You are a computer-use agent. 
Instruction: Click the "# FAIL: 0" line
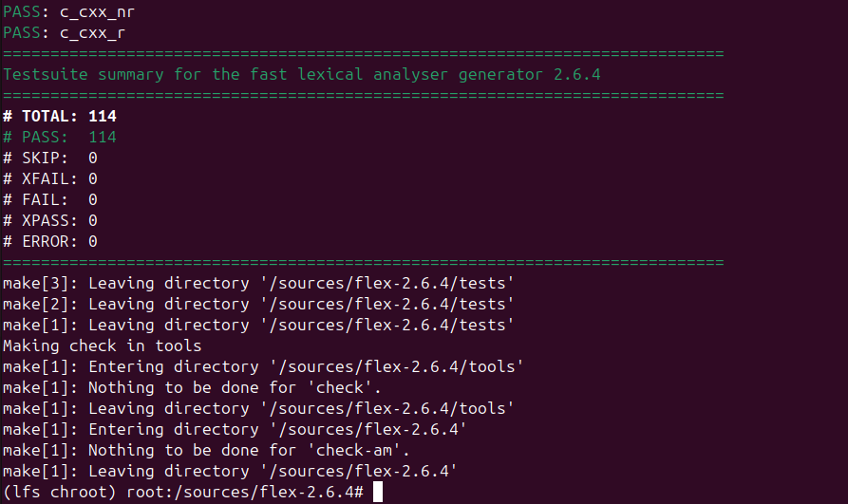coord(50,199)
